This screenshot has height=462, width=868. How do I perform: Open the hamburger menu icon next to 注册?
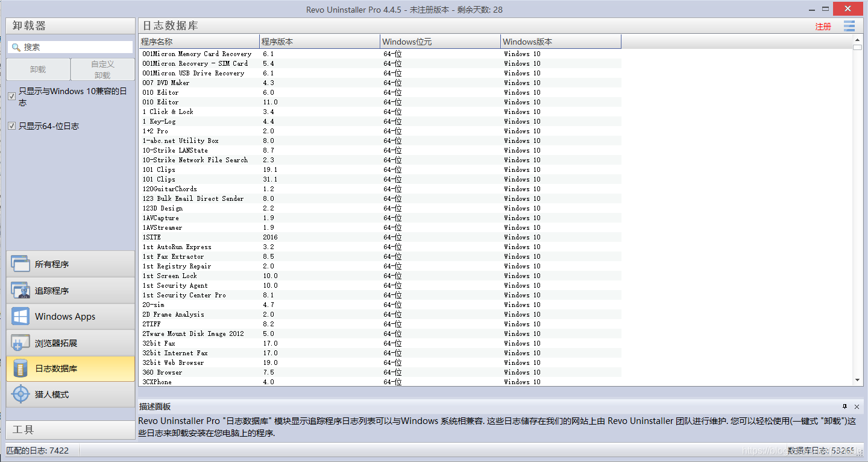coord(849,26)
